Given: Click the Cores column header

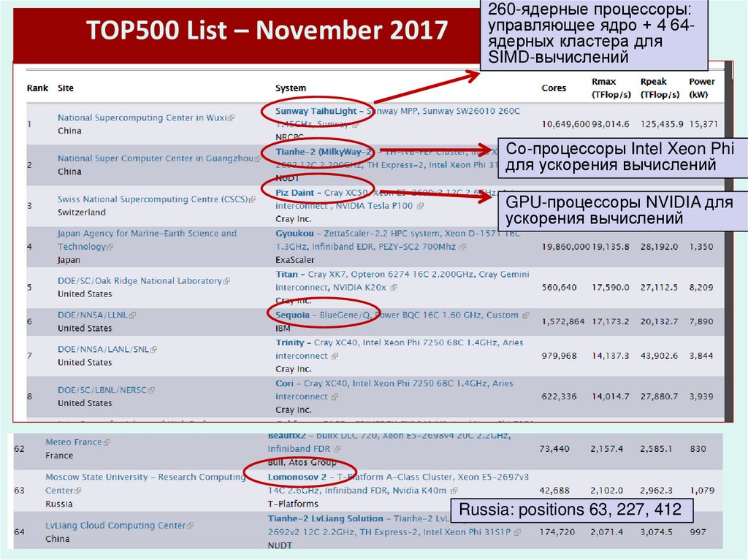Looking at the screenshot, I should tap(554, 88).
